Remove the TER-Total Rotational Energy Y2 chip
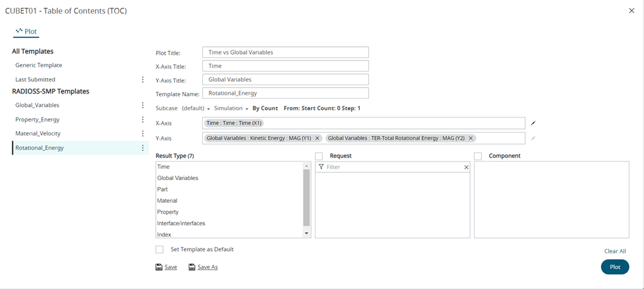 pos(471,138)
